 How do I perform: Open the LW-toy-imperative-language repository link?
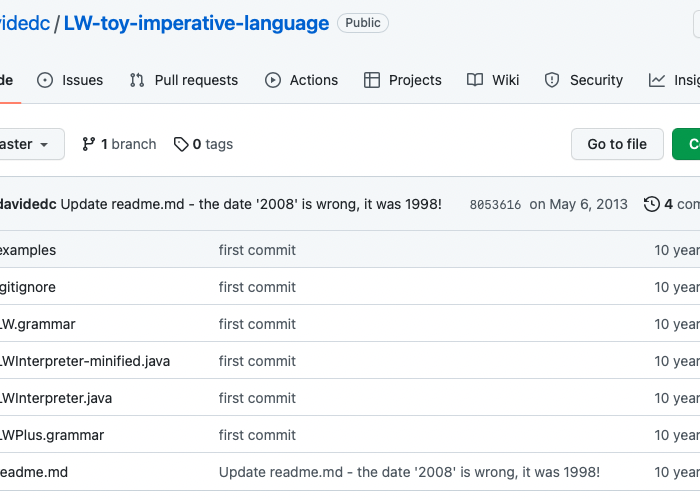196,23
